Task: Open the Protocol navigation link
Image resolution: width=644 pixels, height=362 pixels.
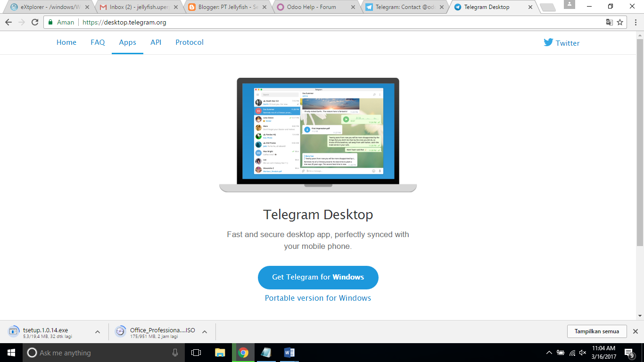Action: (x=190, y=42)
